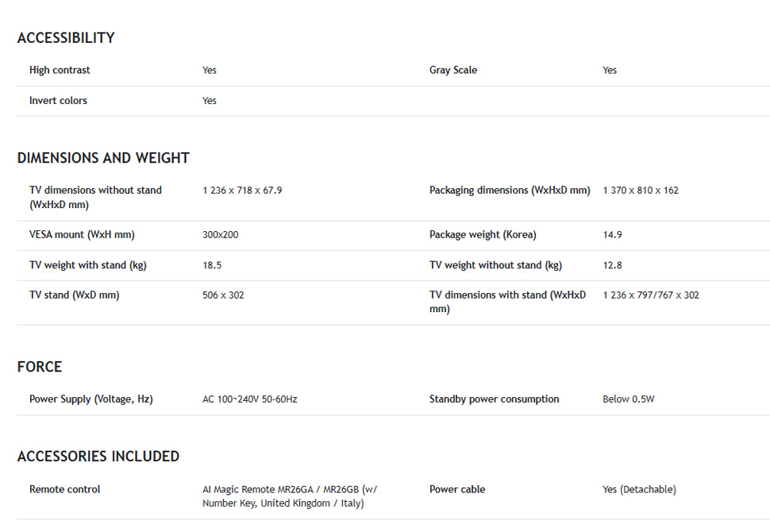Select the 1 236 x 797/767 x 302 value

[651, 295]
